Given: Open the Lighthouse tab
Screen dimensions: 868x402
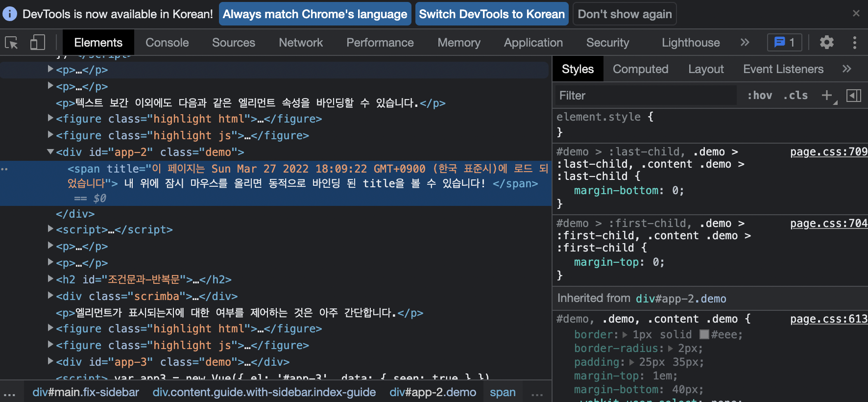Looking at the screenshot, I should tap(691, 43).
